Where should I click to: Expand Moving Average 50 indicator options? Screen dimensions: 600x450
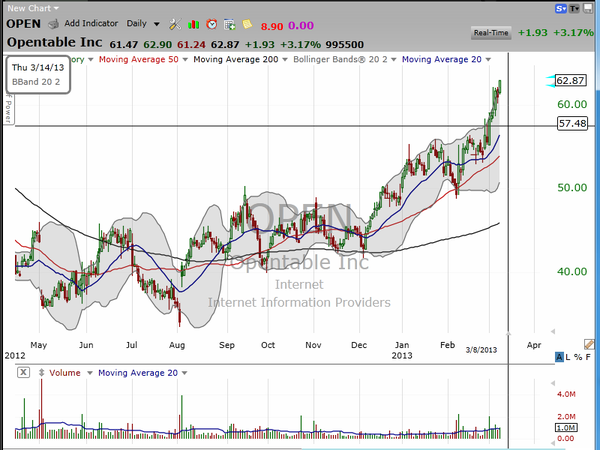pos(185,59)
